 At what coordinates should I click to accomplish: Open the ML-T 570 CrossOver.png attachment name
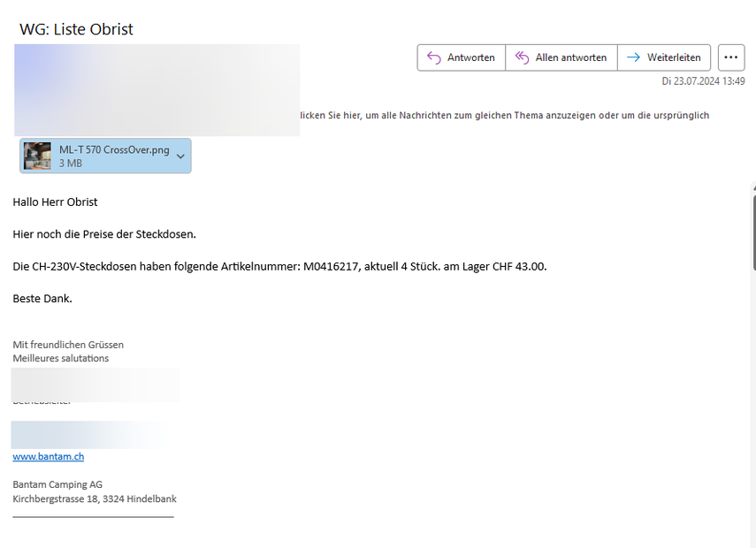(113, 149)
